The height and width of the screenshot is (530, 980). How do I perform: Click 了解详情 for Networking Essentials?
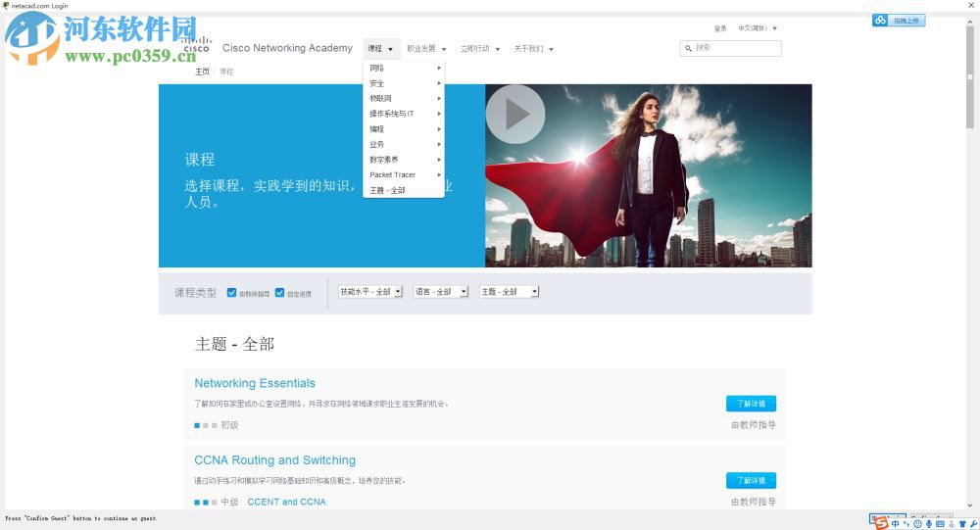pos(751,404)
